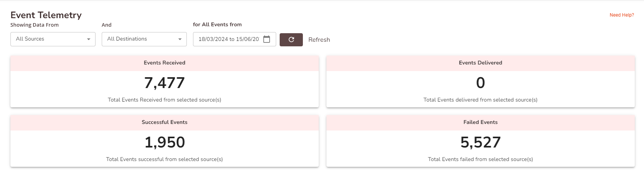Click the Total Events Received description text
The width and height of the screenshot is (644, 178).
click(164, 100)
